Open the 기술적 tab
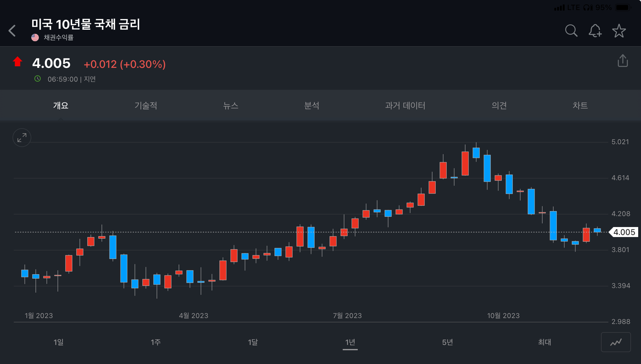This screenshot has width=641, height=364. pos(146,105)
